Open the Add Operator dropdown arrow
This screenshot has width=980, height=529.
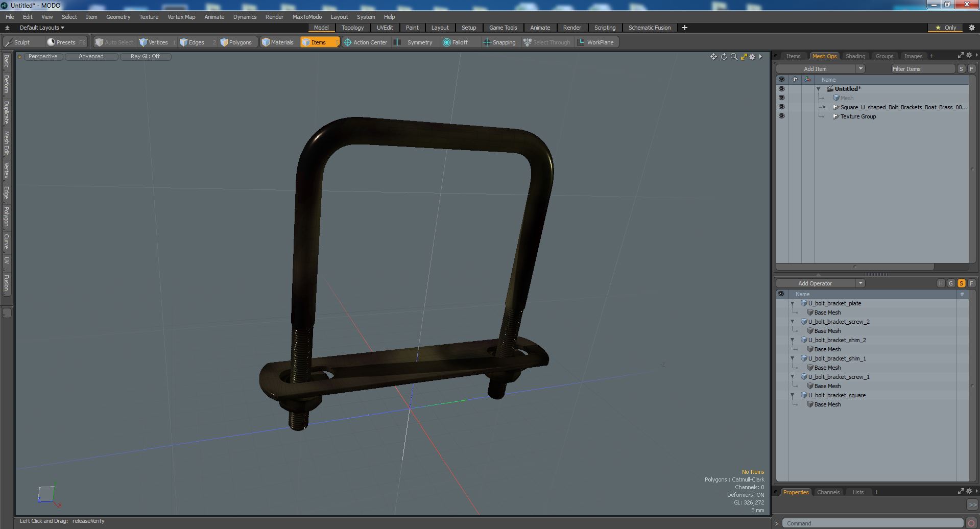861,283
